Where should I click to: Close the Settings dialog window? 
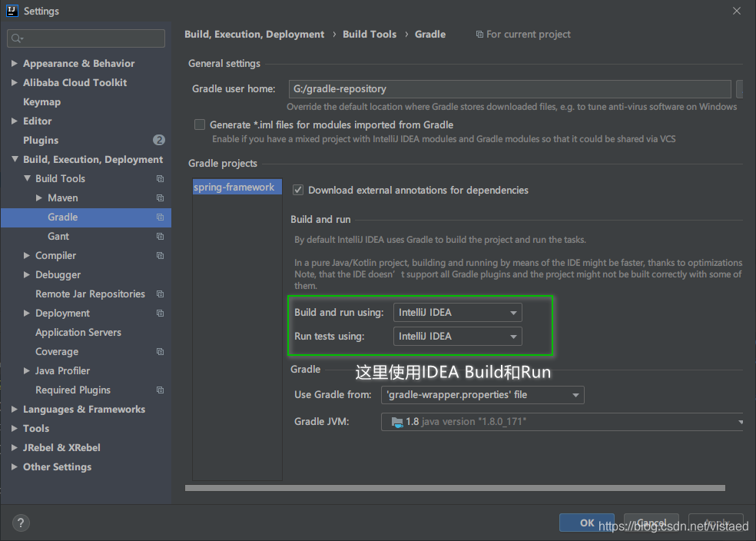pos(737,11)
